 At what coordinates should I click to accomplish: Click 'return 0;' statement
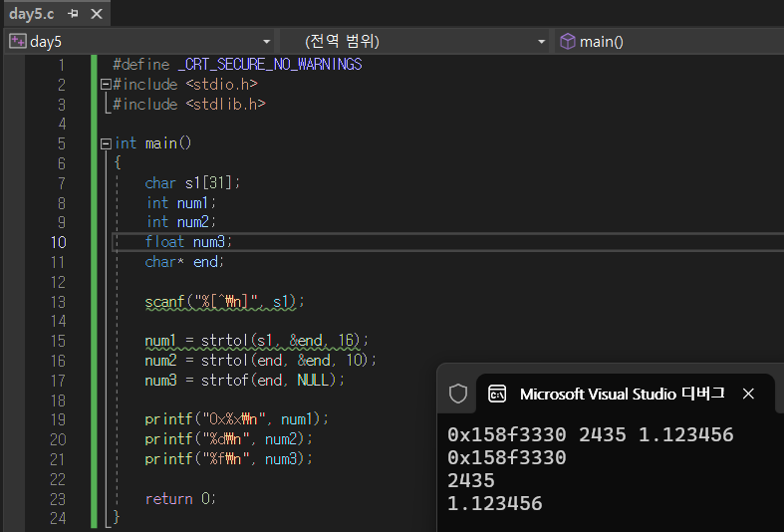point(180,498)
